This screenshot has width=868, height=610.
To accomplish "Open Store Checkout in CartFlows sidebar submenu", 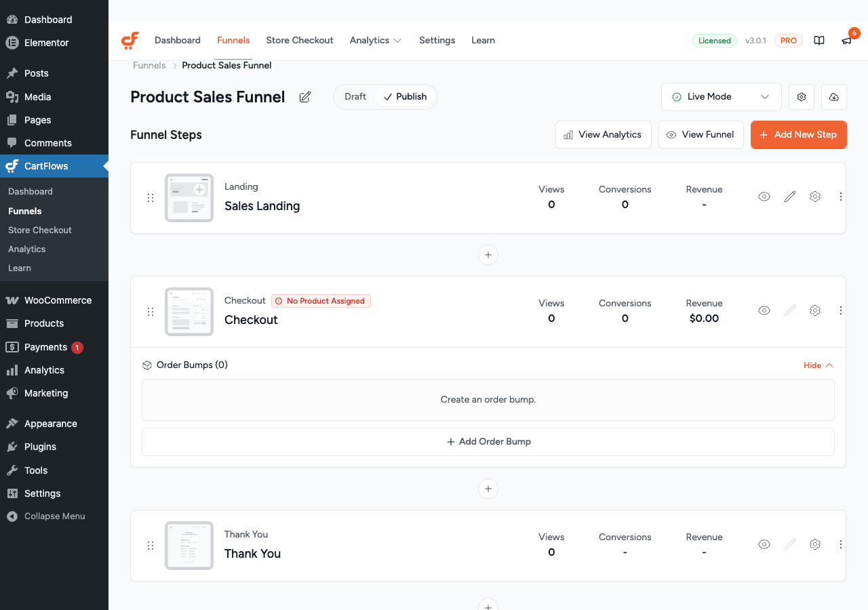I will 40,230.
